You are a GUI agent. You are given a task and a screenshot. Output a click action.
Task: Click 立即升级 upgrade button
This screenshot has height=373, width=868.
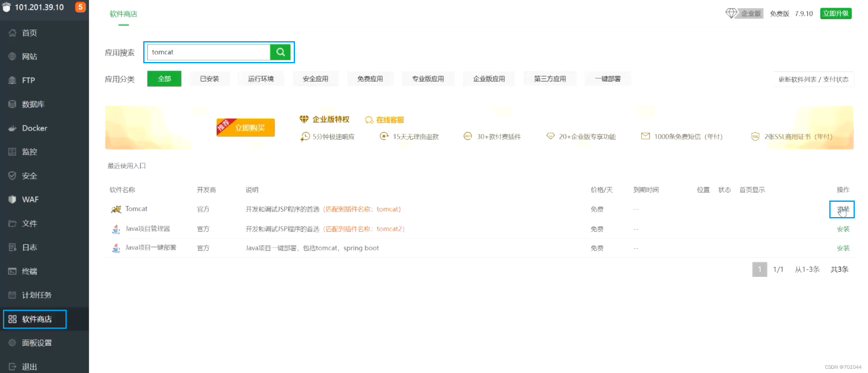pos(836,14)
